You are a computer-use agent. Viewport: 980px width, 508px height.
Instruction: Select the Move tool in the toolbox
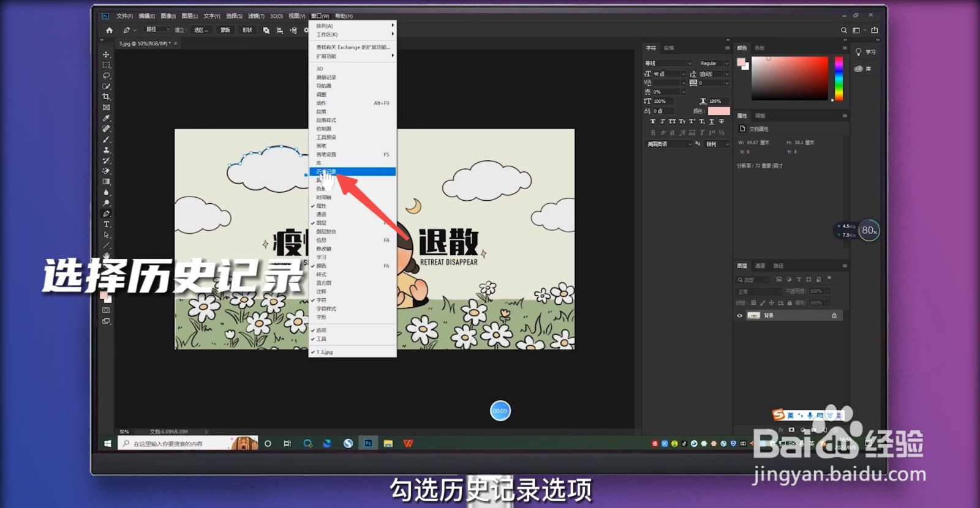tap(106, 54)
